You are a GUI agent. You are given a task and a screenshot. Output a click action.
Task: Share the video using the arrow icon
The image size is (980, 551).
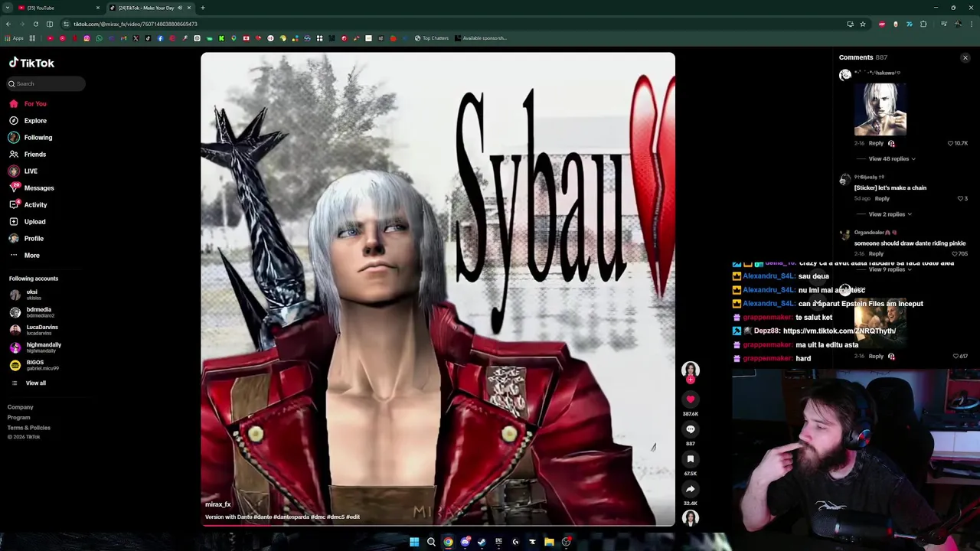[691, 489]
